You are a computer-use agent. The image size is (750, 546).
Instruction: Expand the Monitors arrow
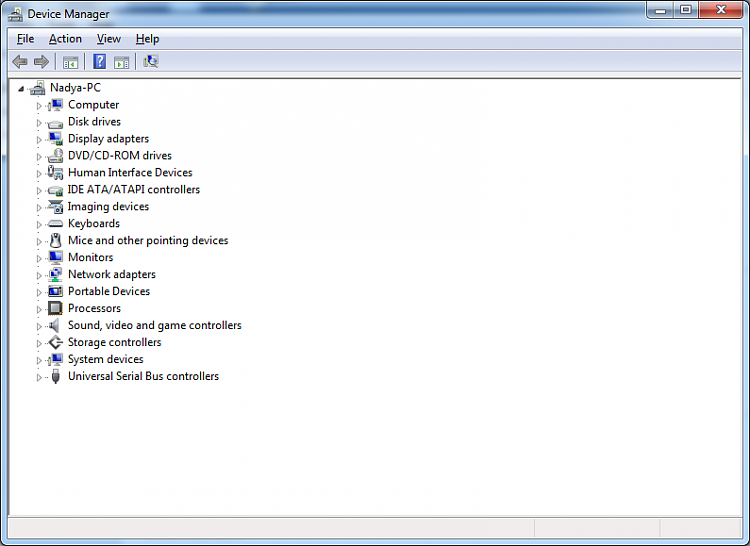coord(39,258)
